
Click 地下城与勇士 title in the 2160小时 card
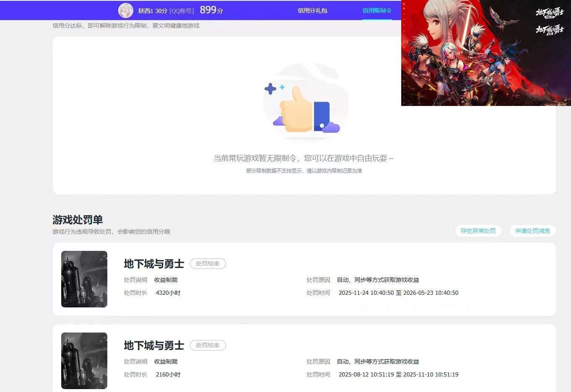[x=154, y=346]
